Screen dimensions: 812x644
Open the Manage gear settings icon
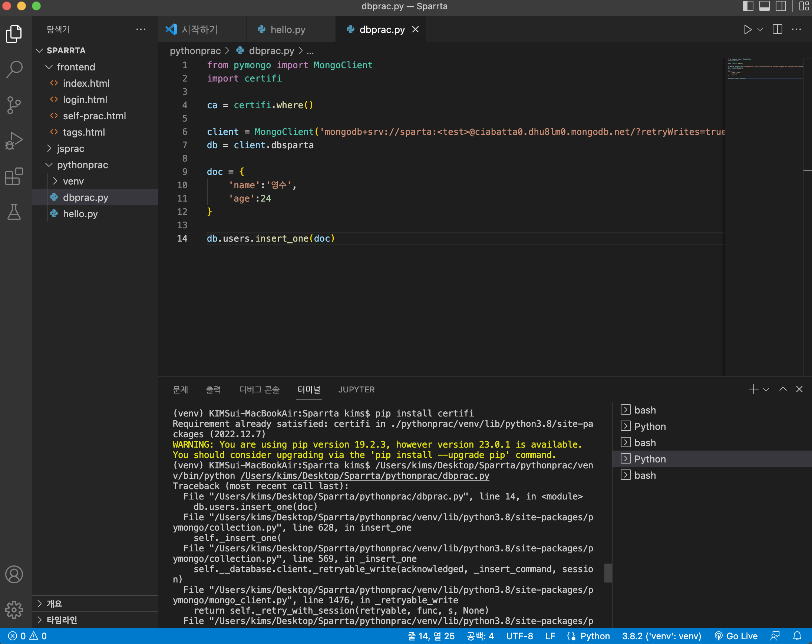14,610
